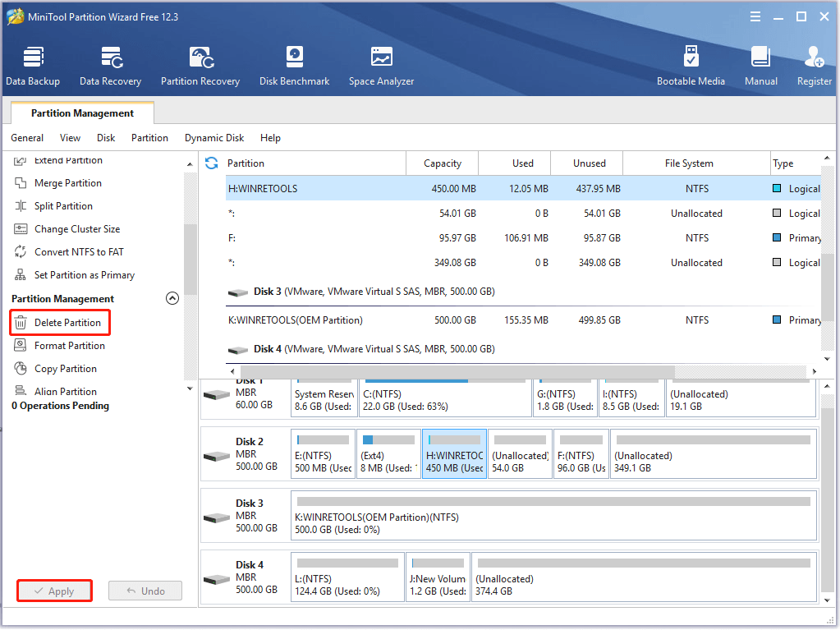Open the Partition menu
This screenshot has width=840, height=630.
pyautogui.click(x=149, y=138)
